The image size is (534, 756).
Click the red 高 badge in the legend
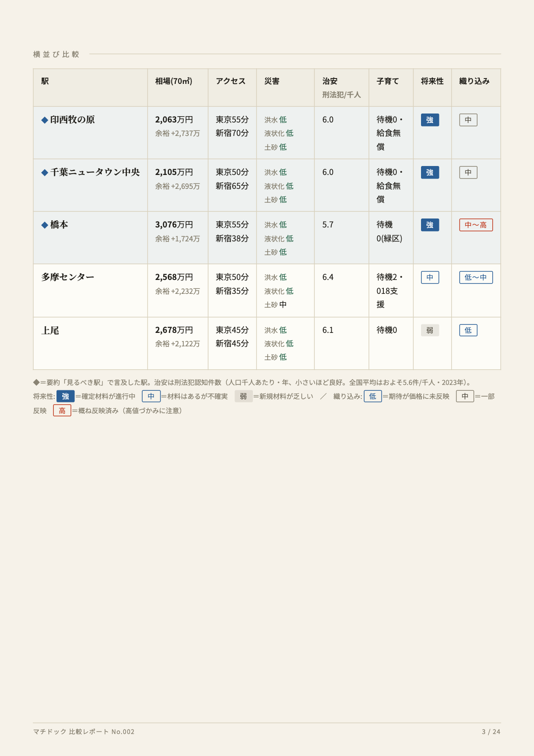62,411
